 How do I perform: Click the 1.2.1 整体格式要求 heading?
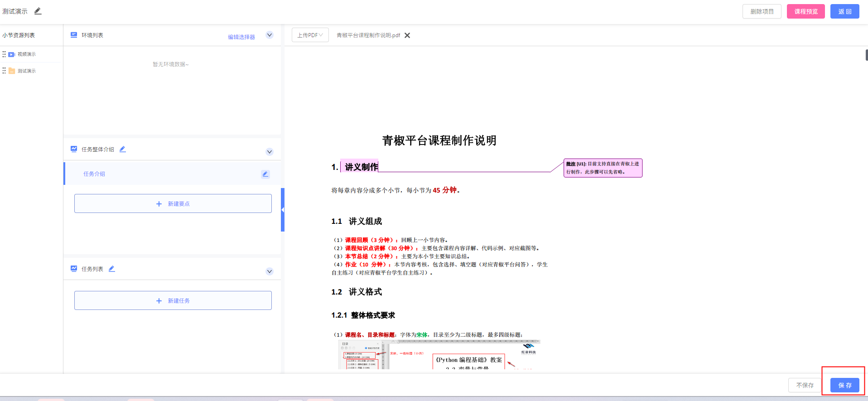(363, 315)
